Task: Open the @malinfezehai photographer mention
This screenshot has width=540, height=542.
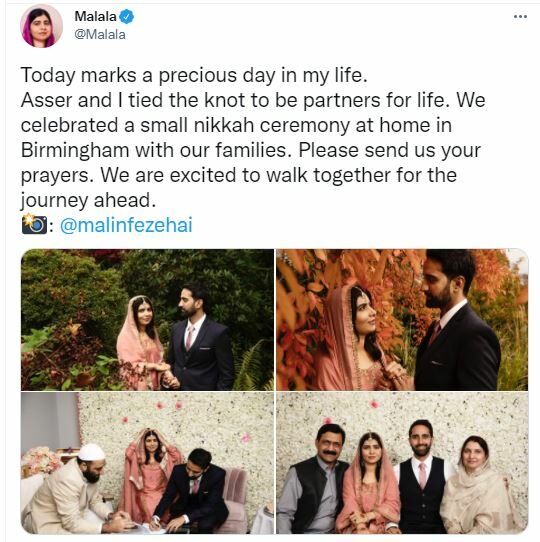Action: [126, 225]
